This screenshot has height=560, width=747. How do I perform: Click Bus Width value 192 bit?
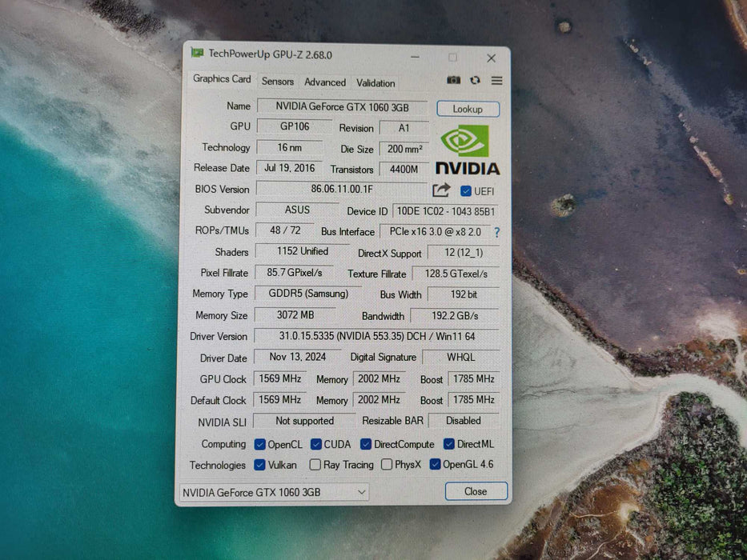click(464, 294)
